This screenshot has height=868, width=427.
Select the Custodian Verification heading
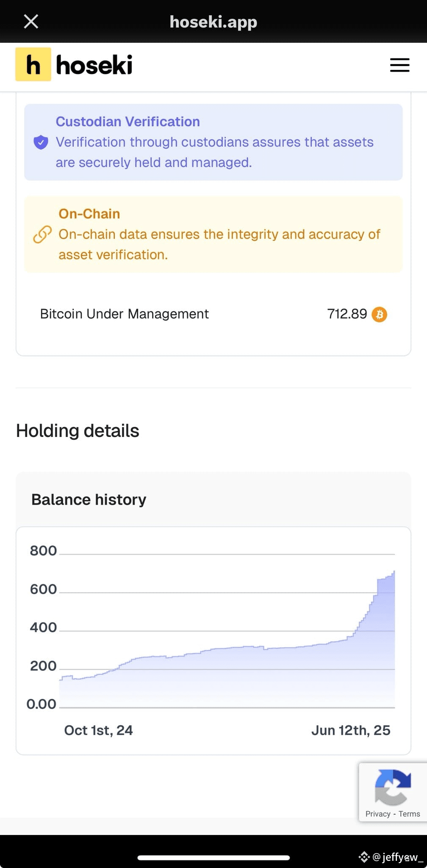point(128,122)
